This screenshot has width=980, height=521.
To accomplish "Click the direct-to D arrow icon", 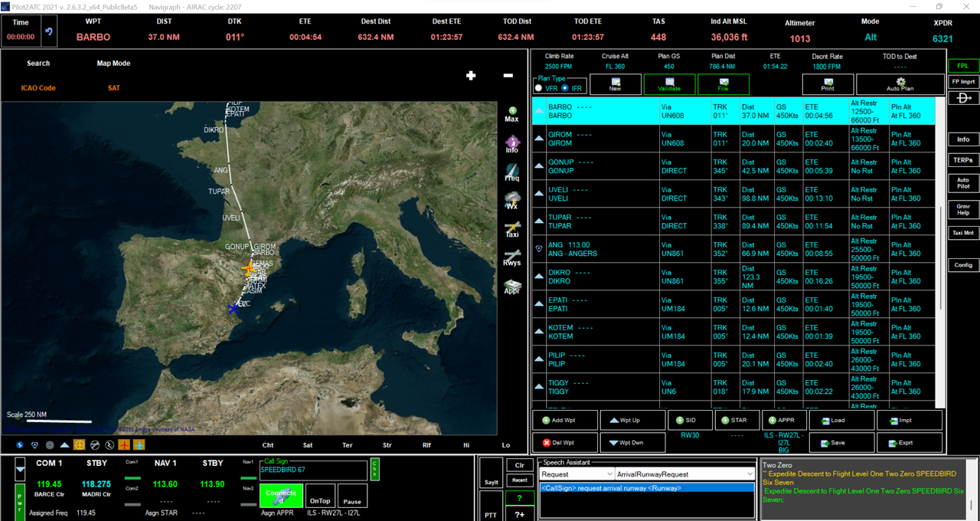I will [x=963, y=98].
